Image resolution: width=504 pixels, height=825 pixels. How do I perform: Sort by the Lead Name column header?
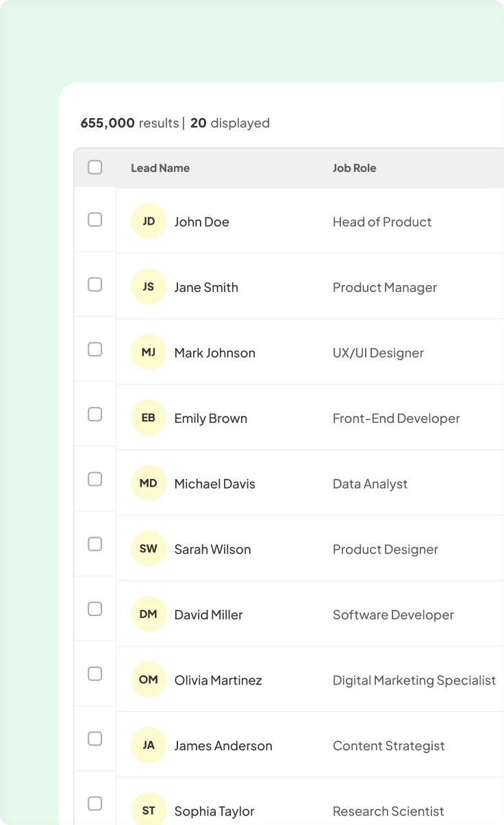click(x=160, y=168)
